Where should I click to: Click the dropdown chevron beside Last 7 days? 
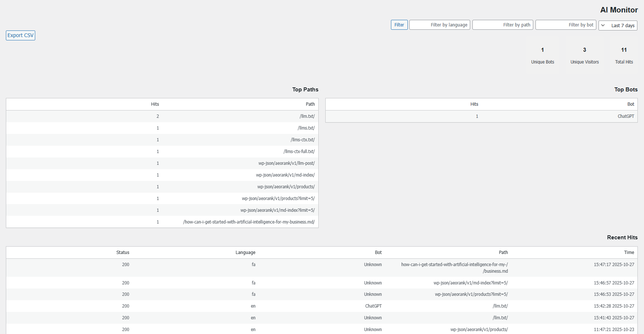[x=603, y=25]
